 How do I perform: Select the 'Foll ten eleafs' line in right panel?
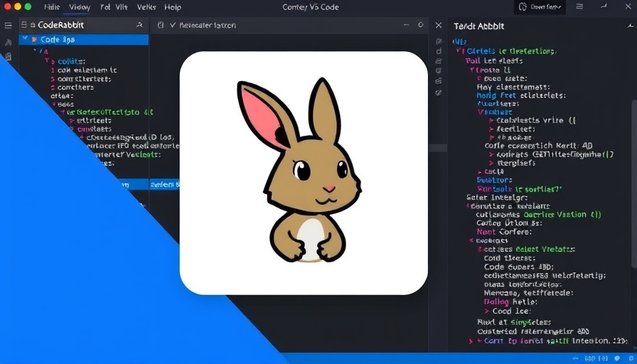pos(494,61)
